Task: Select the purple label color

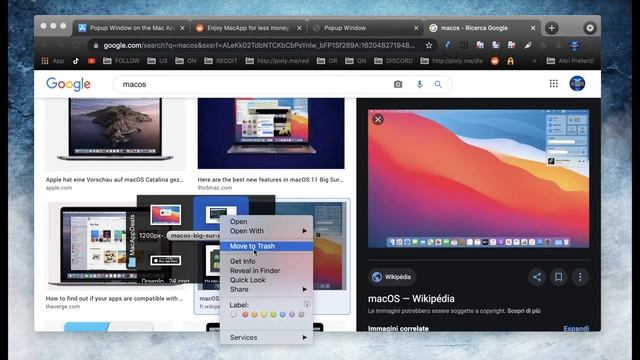Action: [292, 315]
